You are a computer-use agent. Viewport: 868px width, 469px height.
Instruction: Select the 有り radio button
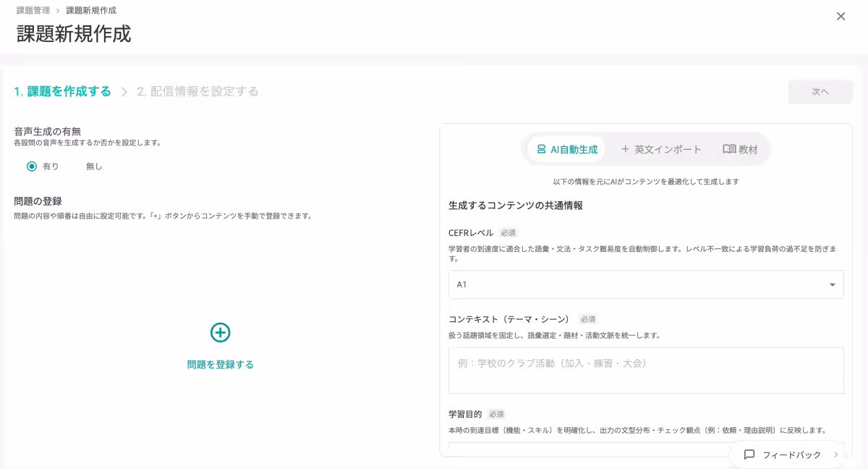click(30, 166)
